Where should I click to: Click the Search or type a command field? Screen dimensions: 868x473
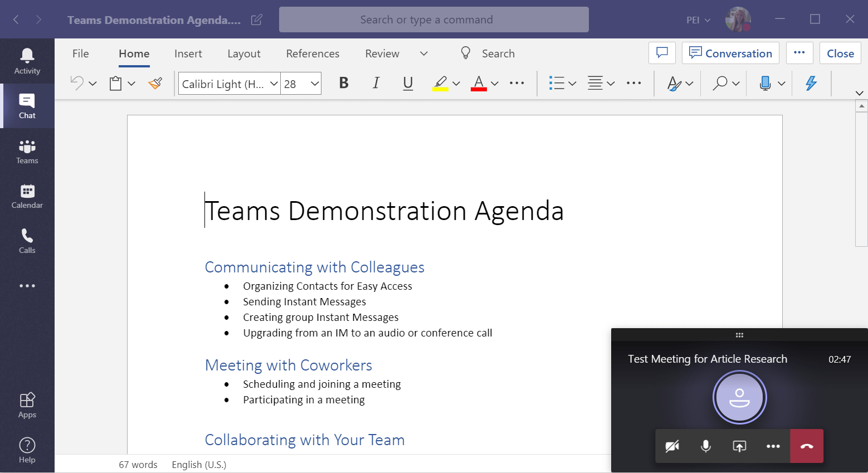click(x=433, y=19)
